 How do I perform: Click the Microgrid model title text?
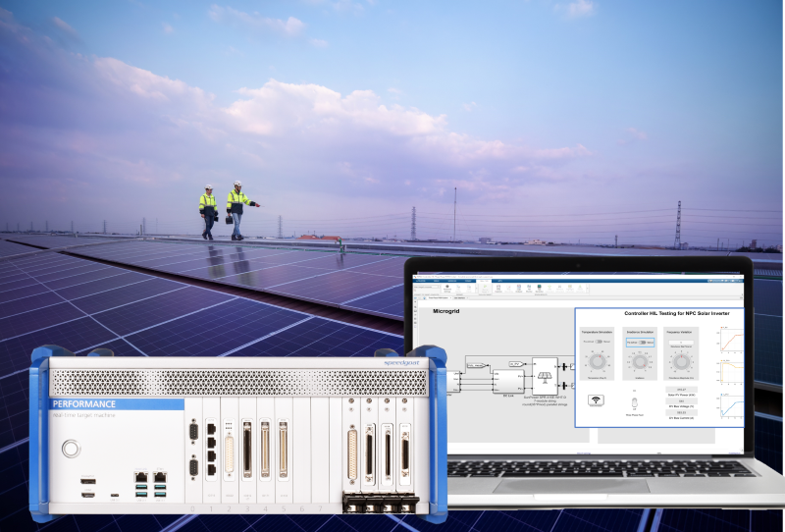[x=446, y=311]
